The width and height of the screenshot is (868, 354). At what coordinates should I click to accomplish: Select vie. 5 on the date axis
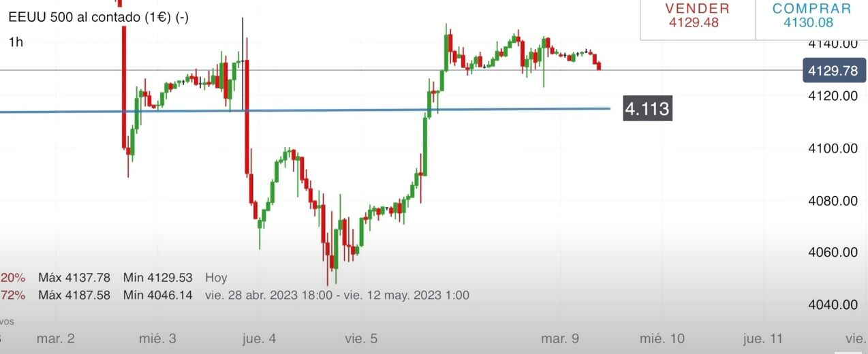[x=361, y=338]
